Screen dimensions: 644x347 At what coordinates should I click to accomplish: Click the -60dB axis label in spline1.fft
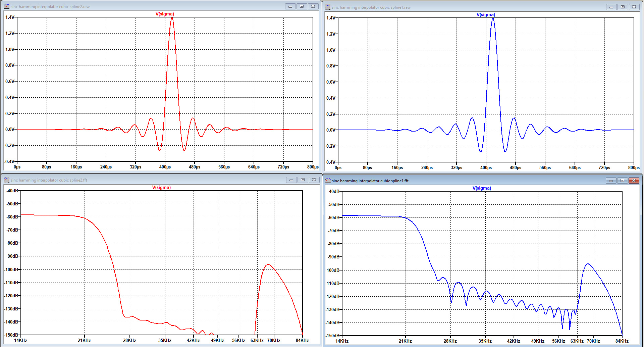tap(333, 217)
